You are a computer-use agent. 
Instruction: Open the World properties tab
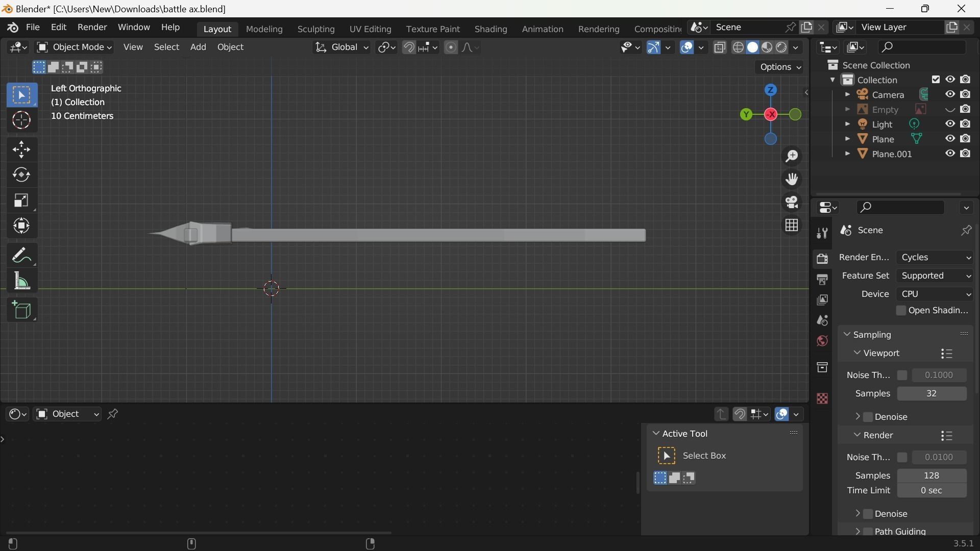(x=822, y=341)
